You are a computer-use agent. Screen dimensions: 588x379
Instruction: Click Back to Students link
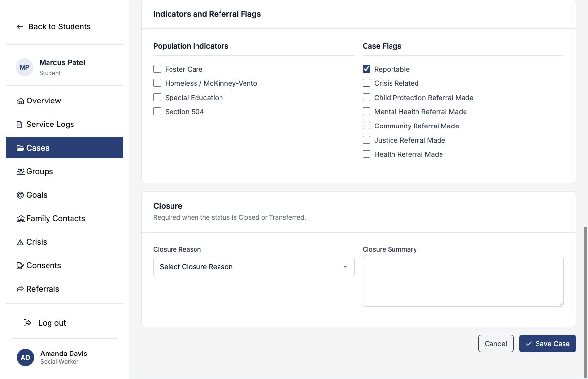point(53,27)
